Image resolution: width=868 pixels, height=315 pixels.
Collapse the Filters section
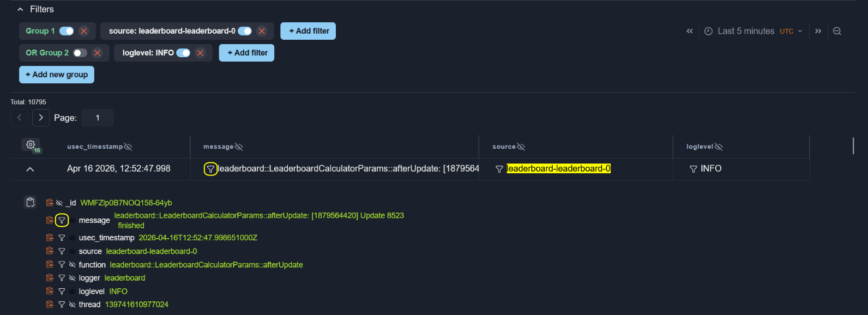pyautogui.click(x=20, y=9)
